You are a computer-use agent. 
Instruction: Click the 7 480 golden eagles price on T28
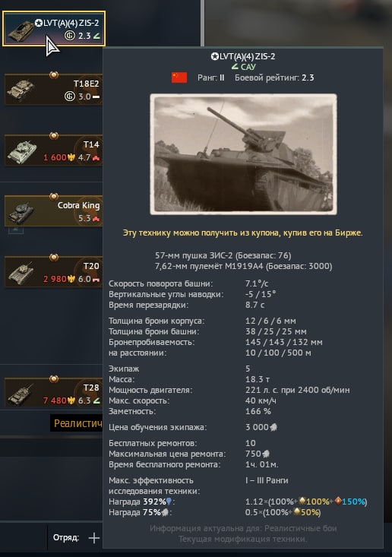pos(59,400)
